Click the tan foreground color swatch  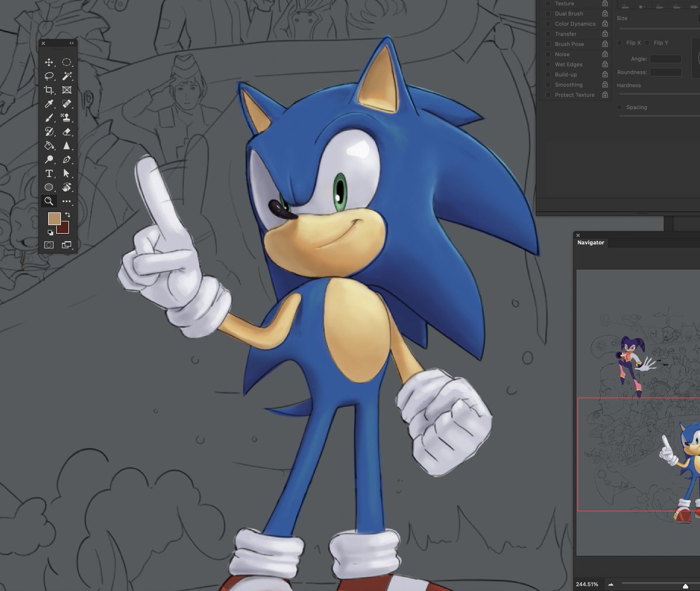click(x=53, y=218)
